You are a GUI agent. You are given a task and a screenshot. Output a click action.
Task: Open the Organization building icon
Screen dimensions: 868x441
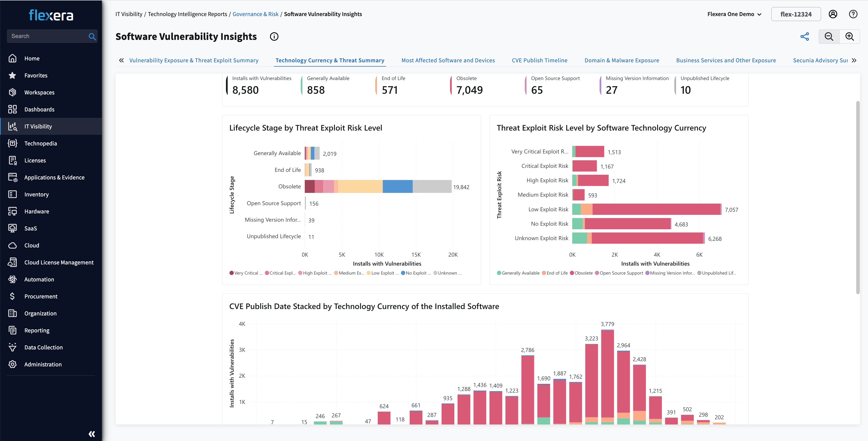[x=13, y=313]
